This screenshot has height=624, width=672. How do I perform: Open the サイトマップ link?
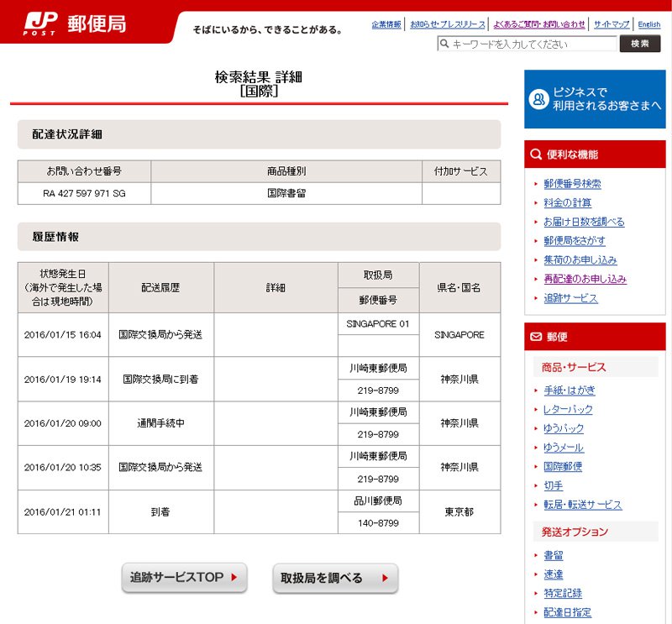tap(612, 24)
